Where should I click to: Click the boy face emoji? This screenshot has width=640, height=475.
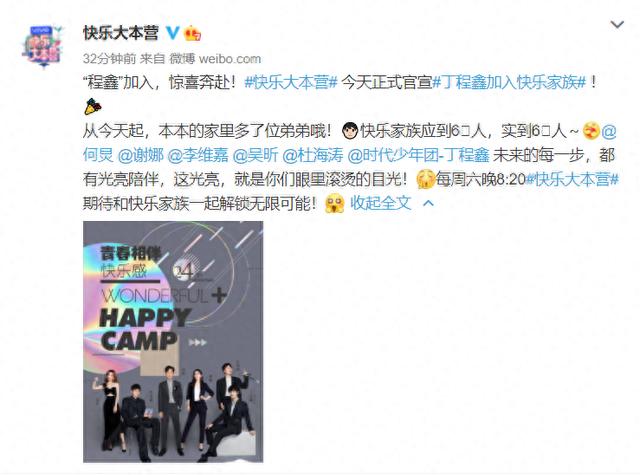(349, 131)
